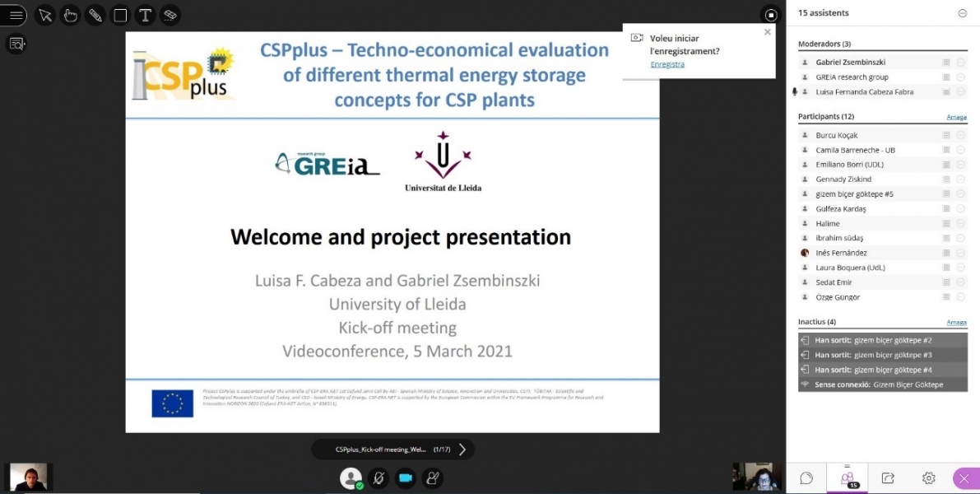Pick the Pencil drawing tool
The height and width of the screenshot is (494, 980).
(95, 16)
